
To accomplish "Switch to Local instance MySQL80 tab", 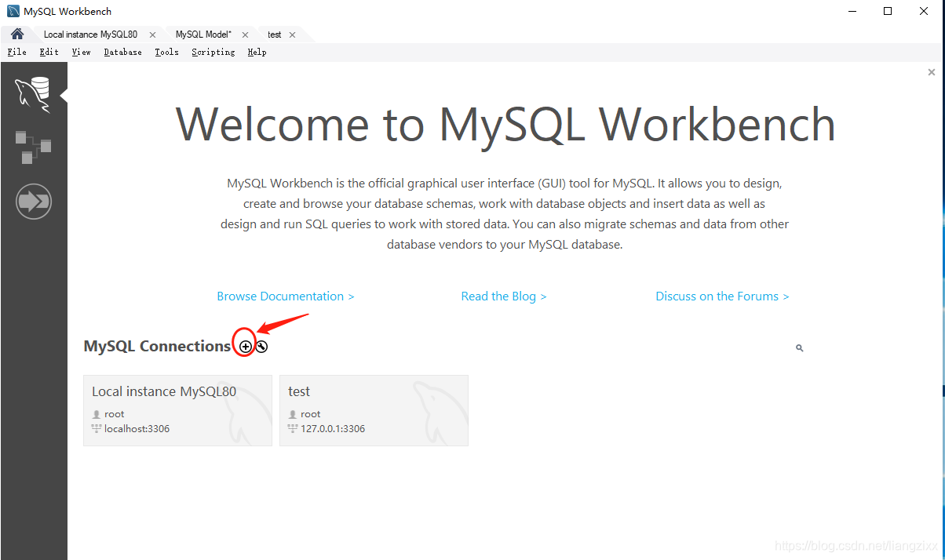I will (90, 35).
